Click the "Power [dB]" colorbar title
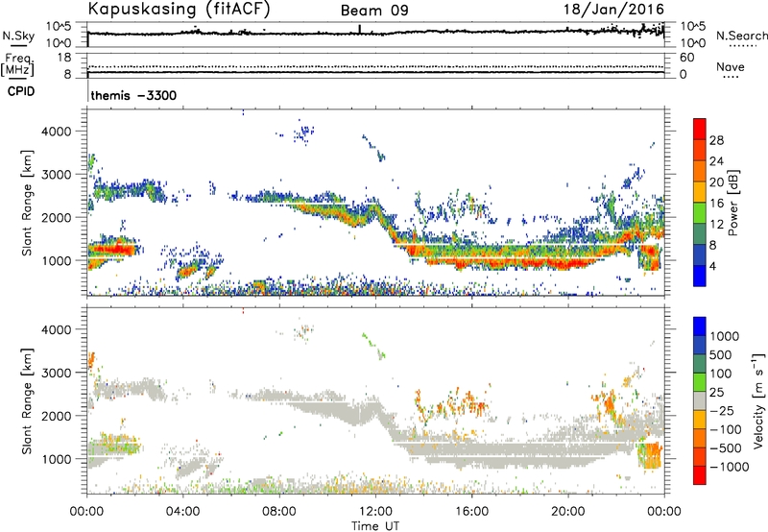 (733, 203)
